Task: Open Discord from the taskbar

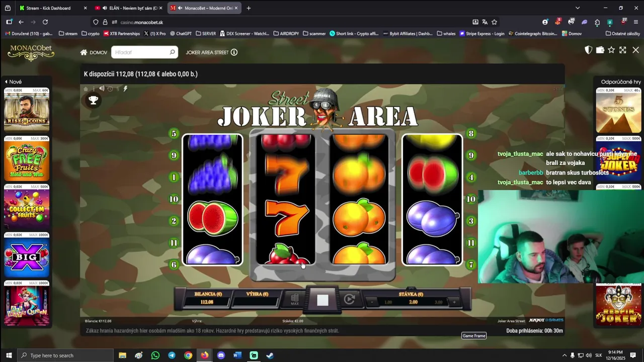Action: [221, 355]
